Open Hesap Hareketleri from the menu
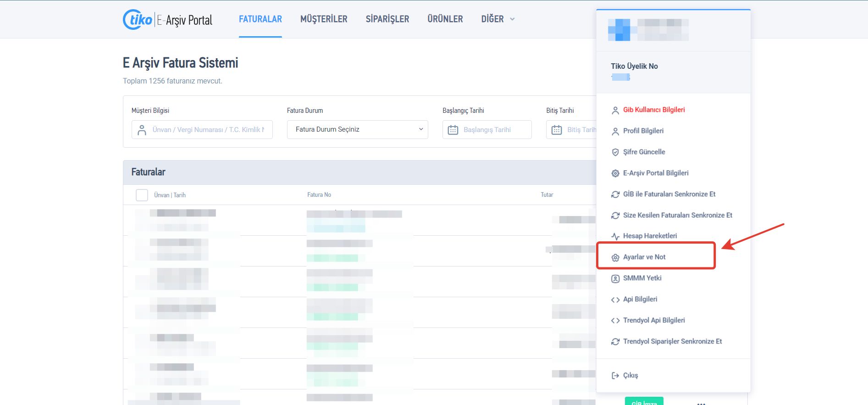 point(650,236)
